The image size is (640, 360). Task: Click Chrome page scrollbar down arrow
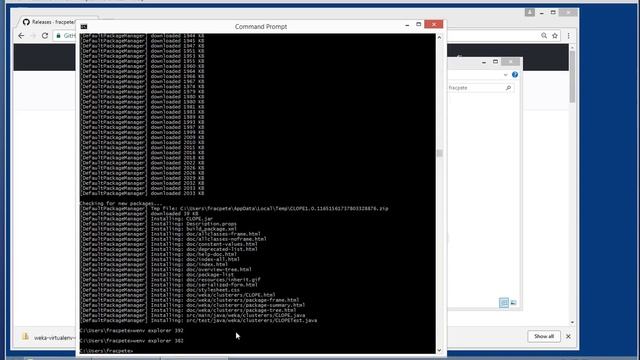[572, 322]
